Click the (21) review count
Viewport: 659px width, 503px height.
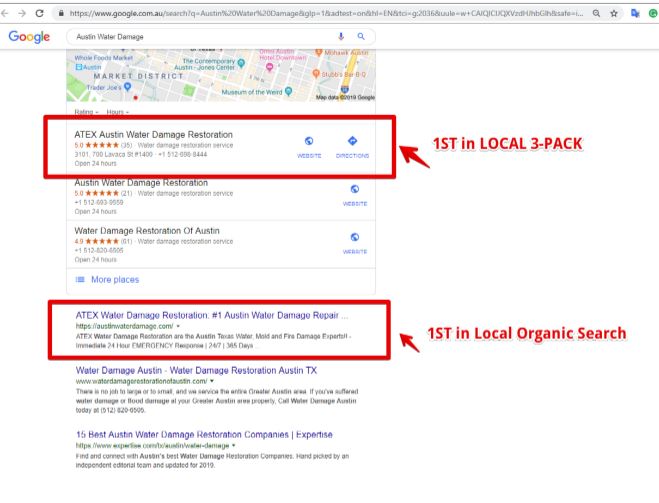pos(126,193)
